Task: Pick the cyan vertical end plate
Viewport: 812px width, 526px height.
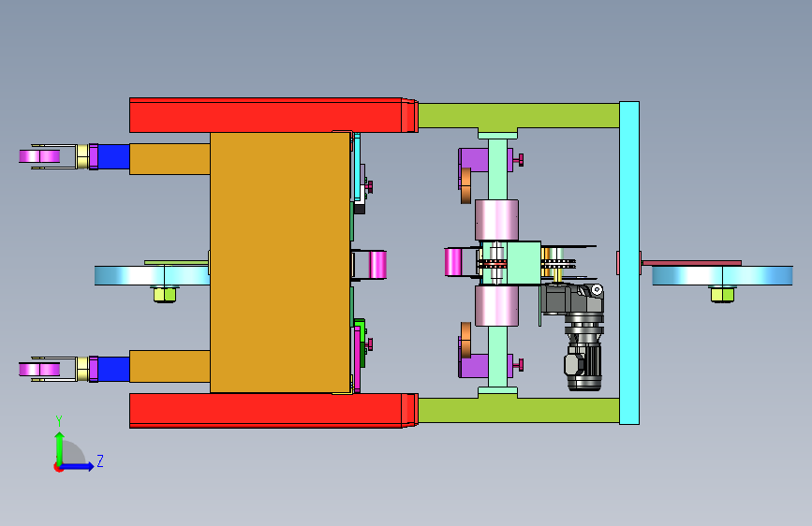Action: pos(629,263)
